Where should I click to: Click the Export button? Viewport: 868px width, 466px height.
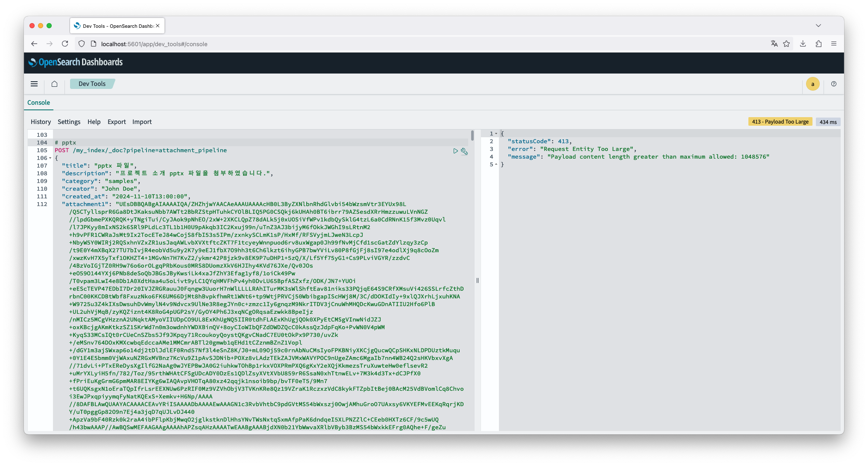click(117, 122)
